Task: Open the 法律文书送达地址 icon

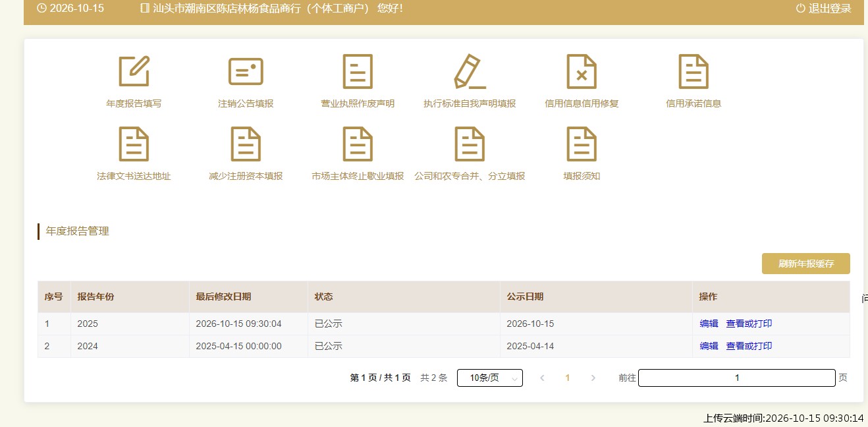Action: pyautogui.click(x=134, y=144)
